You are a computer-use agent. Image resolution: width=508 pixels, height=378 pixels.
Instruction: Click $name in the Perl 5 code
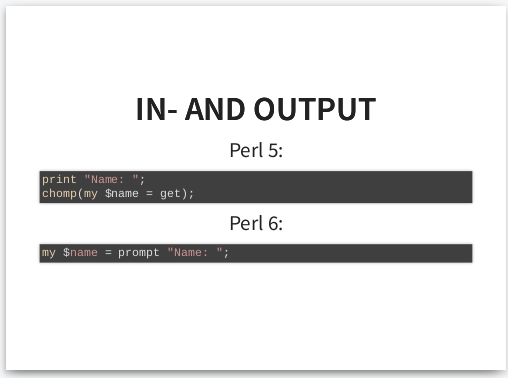[122, 193]
